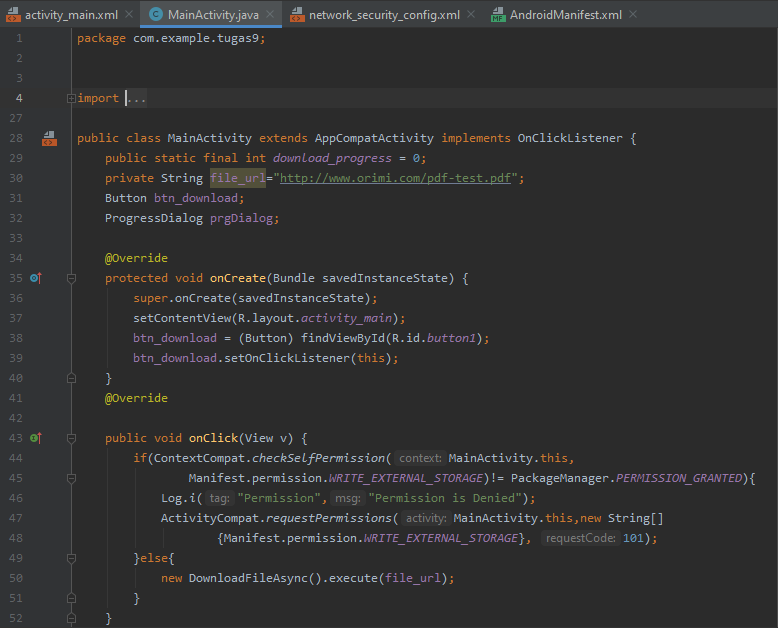Click line number 30 in the gutter
The image size is (778, 628).
16,178
